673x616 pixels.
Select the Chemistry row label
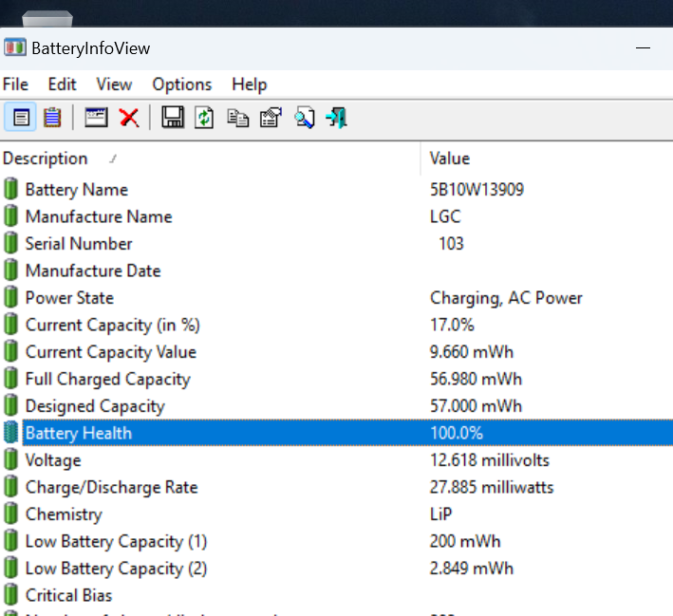click(x=64, y=514)
